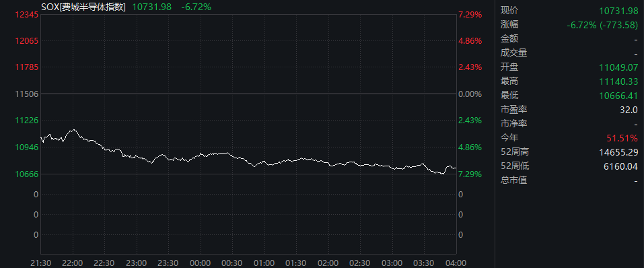644x268 pixels.
Task: Click the red 7.29% axis label
Action: coord(470,15)
